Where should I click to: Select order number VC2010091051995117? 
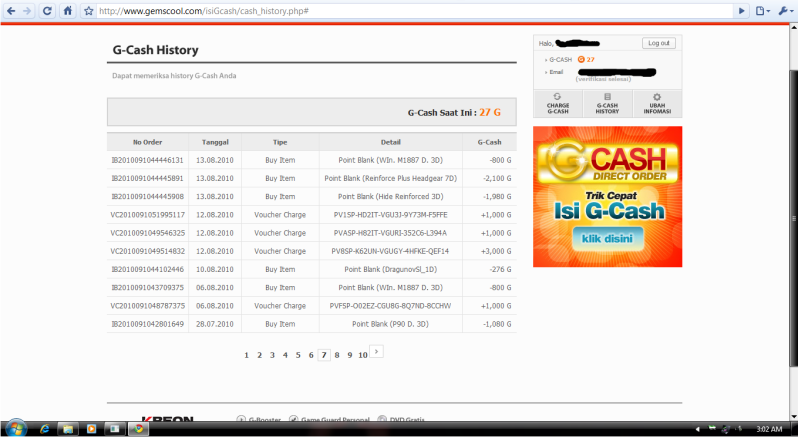coord(148,215)
